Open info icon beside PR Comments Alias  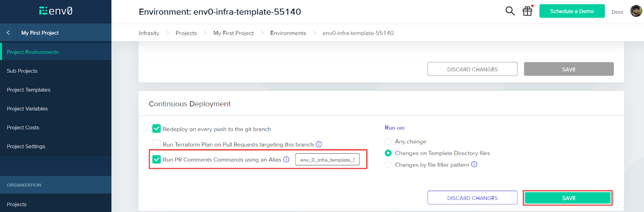click(286, 160)
